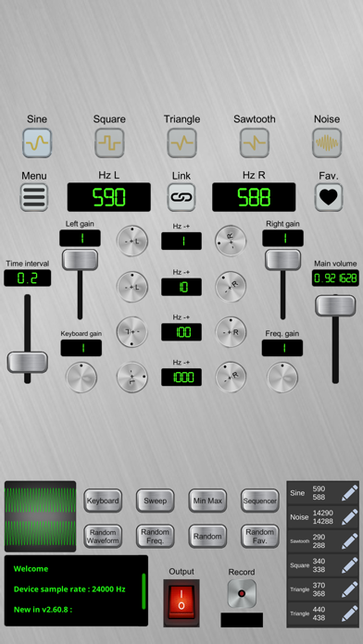The image size is (363, 644).
Task: Click the L knob beside Hz step 1000
Action: pos(132,377)
